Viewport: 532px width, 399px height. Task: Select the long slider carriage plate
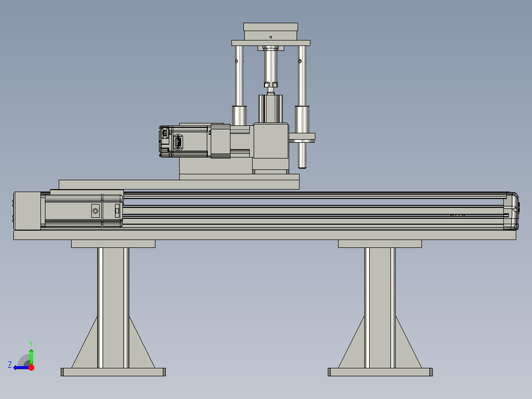(x=179, y=185)
